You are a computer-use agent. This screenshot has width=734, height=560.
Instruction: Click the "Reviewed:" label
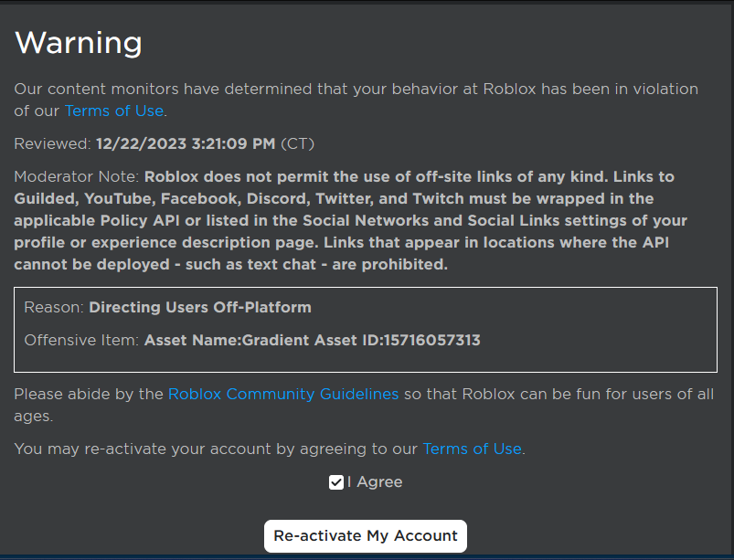pos(52,143)
